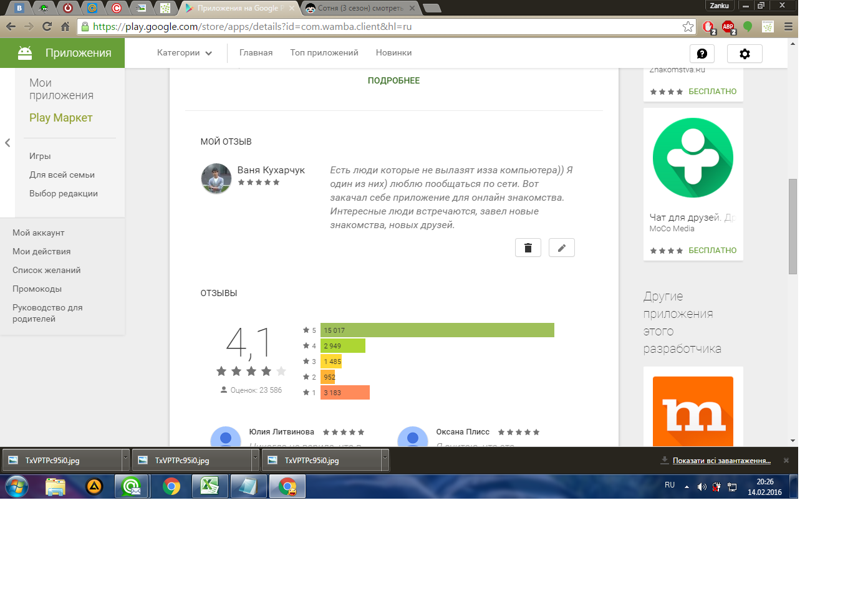
Task: Reload the current page
Action: [x=47, y=26]
